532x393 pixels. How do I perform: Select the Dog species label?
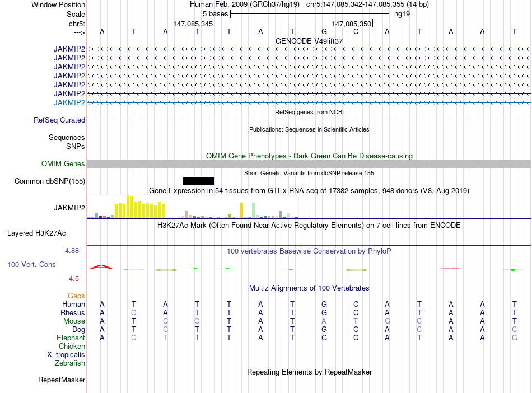[x=79, y=330]
